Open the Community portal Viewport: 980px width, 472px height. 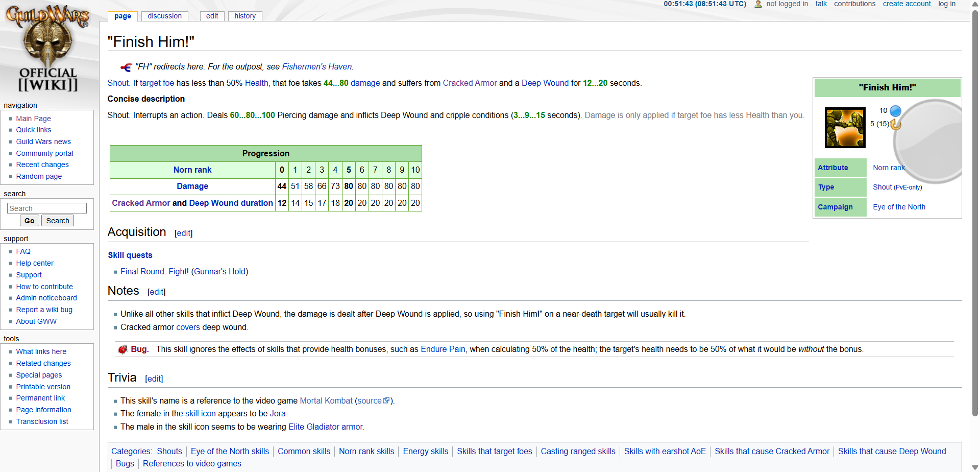tap(44, 153)
